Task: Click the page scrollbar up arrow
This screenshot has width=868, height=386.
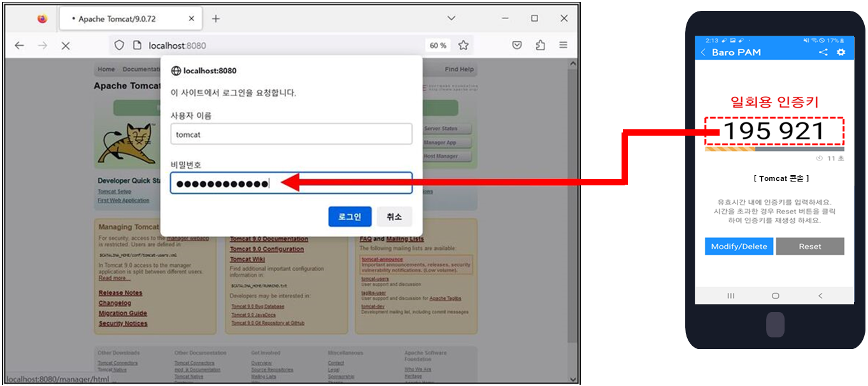Action: coord(573,64)
